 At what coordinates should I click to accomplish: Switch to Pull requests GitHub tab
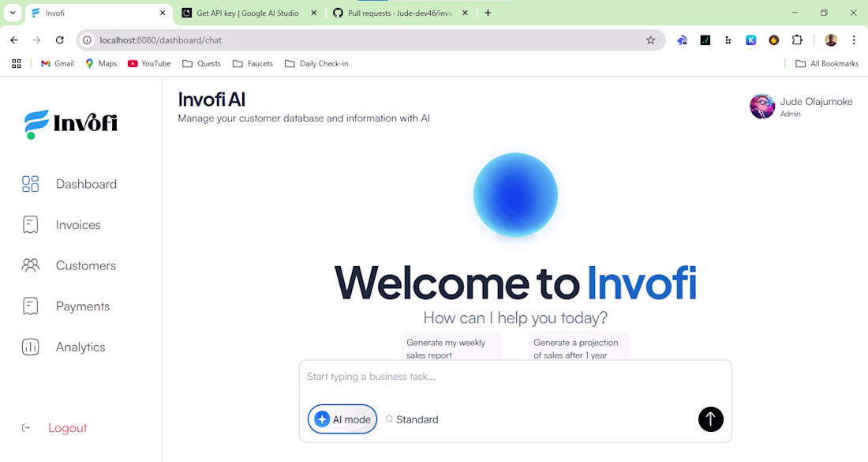(x=400, y=13)
